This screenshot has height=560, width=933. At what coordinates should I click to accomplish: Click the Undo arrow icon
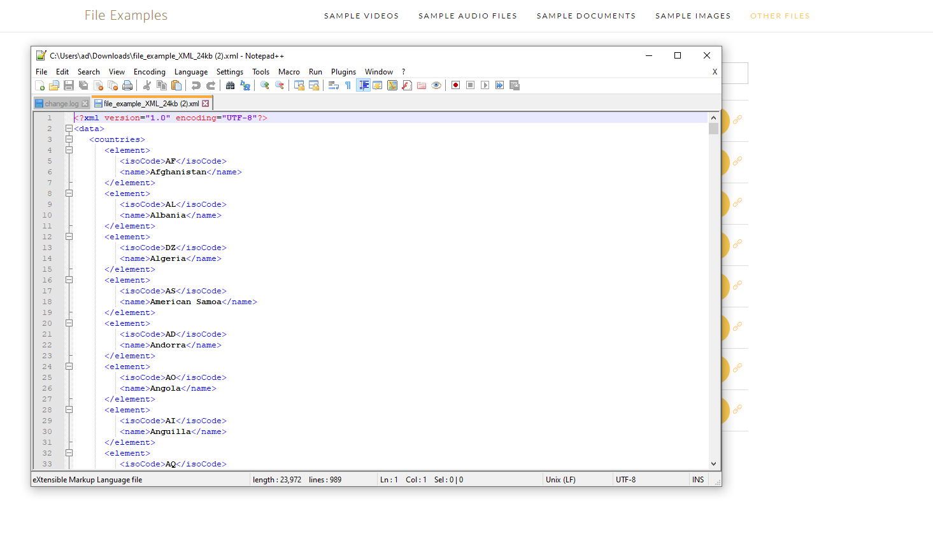[196, 85]
